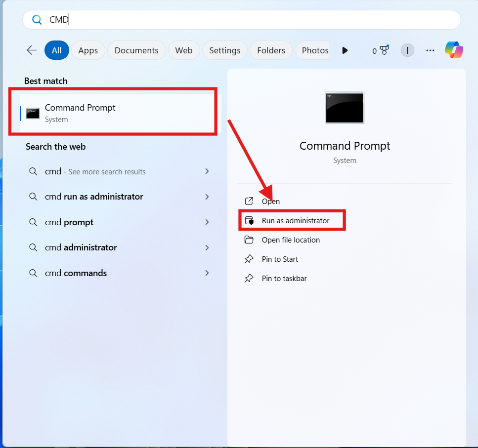Pin Command Prompt to Start
478x448 pixels.
(279, 259)
